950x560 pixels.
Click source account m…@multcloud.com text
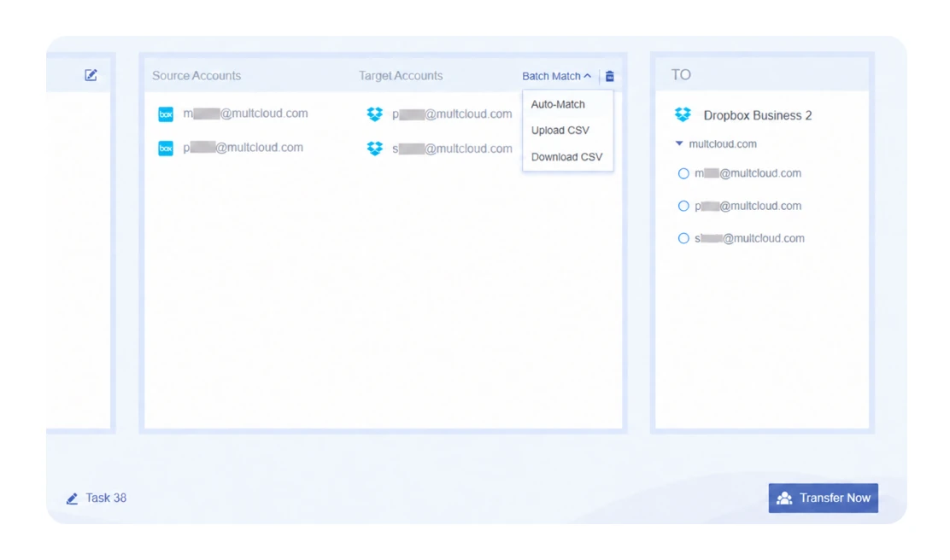245,114
